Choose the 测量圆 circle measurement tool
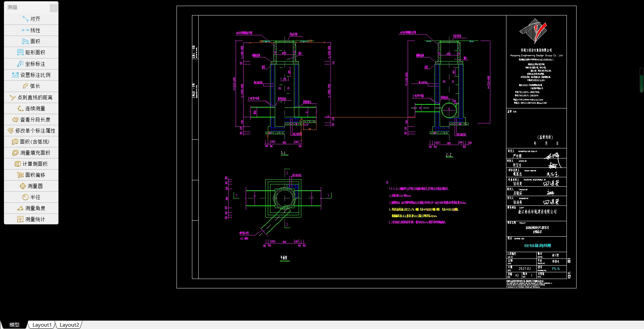The image size is (644, 329). 31,186
